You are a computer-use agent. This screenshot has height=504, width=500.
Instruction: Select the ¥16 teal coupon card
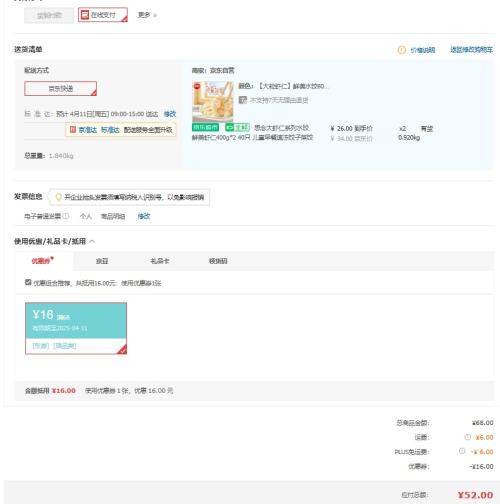76,328
